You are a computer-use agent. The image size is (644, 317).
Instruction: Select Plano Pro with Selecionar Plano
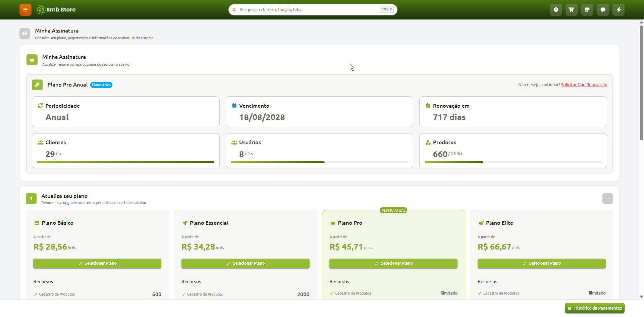(393, 263)
